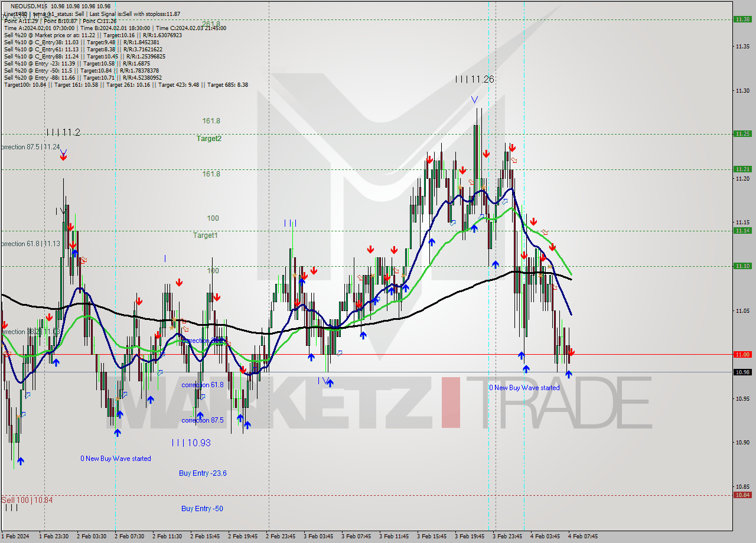This screenshot has width=756, height=543.
Task: Click the 'I I I 10.93' wave label
Action: [191, 442]
